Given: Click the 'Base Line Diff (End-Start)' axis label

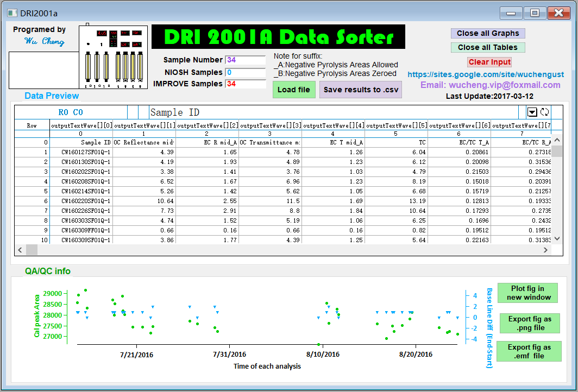Looking at the screenshot, I should coord(489,328).
